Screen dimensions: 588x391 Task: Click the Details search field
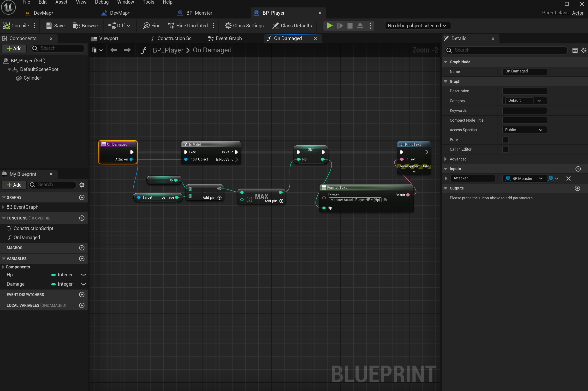point(506,50)
